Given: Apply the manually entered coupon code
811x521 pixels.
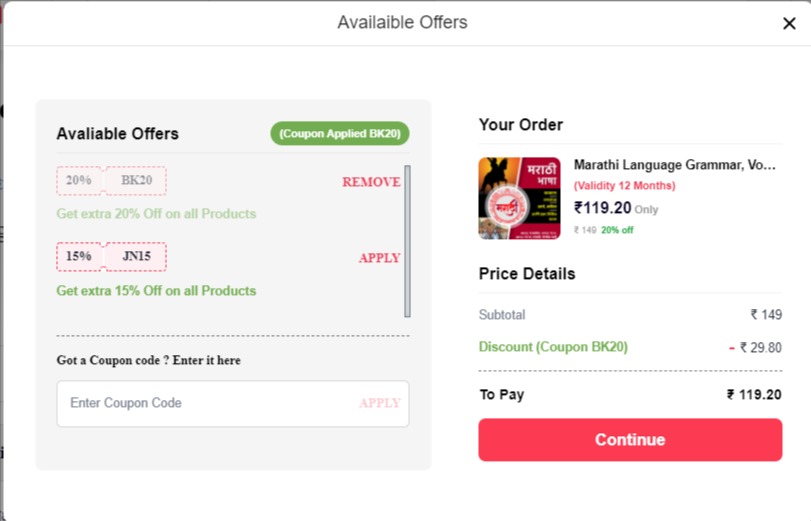Looking at the screenshot, I should pos(379,403).
